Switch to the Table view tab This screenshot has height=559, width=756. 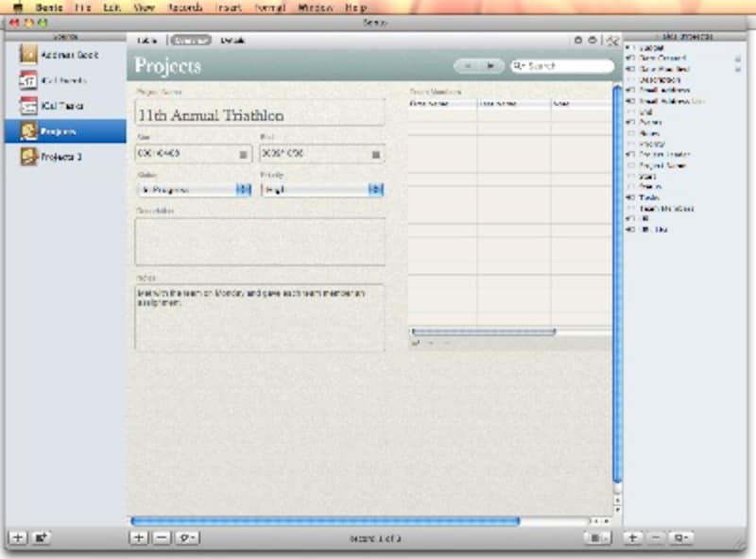tap(147, 41)
